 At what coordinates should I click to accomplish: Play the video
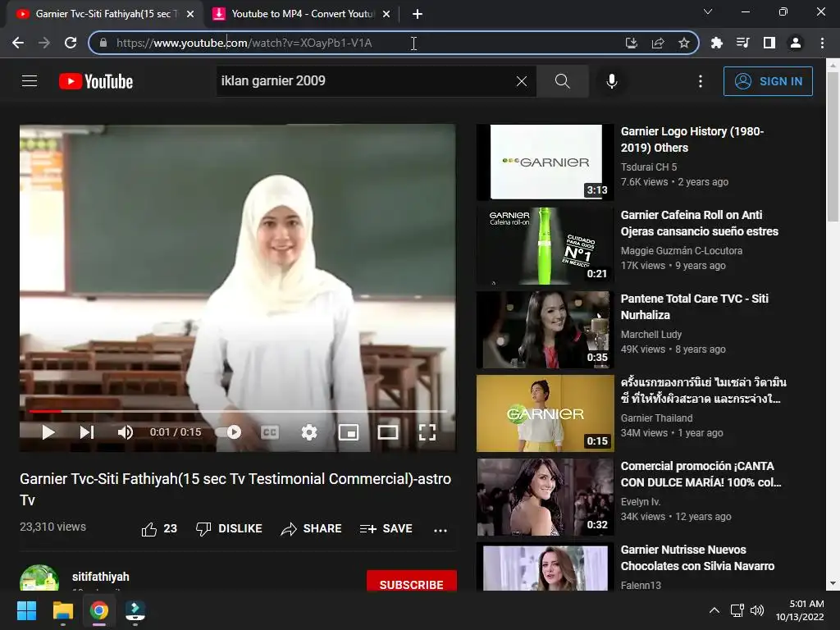tap(48, 431)
